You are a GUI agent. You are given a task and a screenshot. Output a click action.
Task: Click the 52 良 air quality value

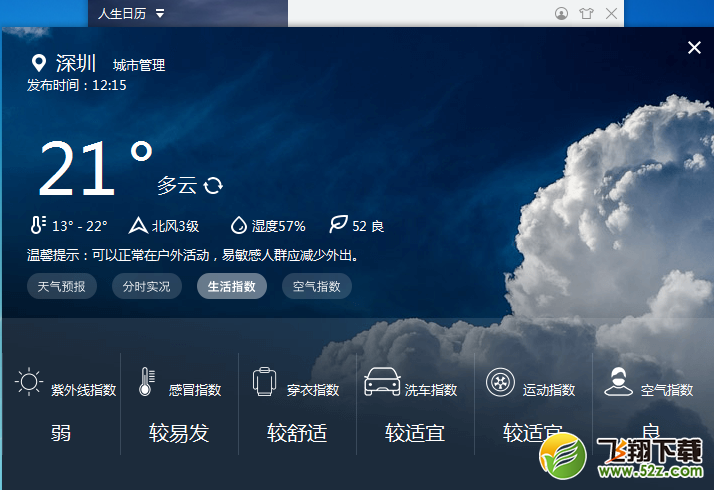(368, 226)
